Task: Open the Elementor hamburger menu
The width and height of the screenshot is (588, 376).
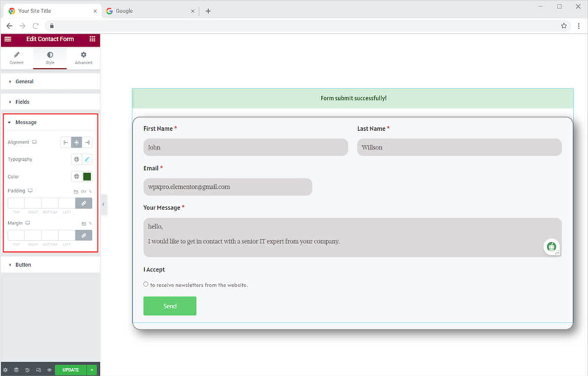Action: tap(7, 39)
